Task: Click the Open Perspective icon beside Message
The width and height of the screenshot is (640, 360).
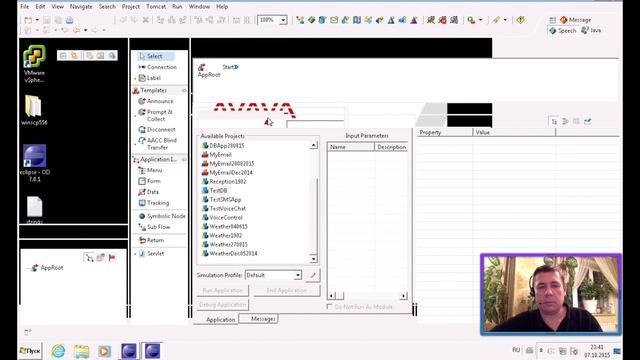Action: click(x=552, y=20)
